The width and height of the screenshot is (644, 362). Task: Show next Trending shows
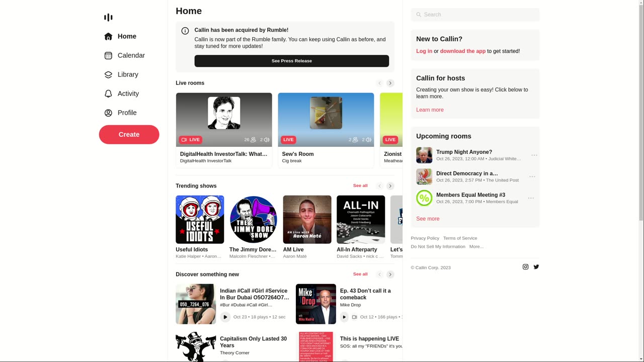pos(390,186)
